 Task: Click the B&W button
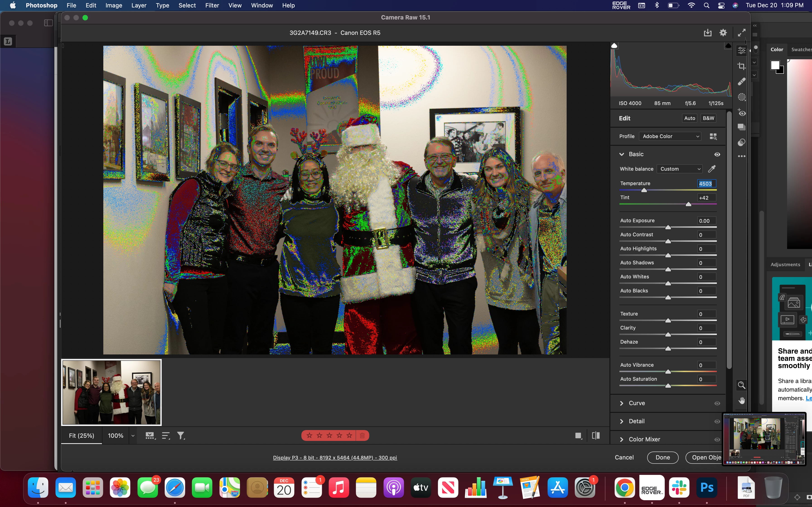coord(708,118)
